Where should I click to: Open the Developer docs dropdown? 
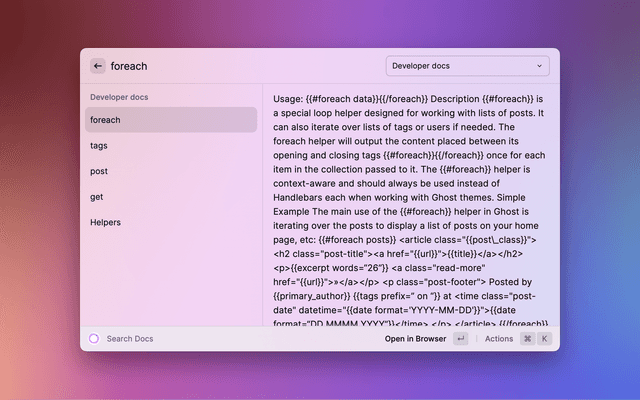[x=466, y=66]
